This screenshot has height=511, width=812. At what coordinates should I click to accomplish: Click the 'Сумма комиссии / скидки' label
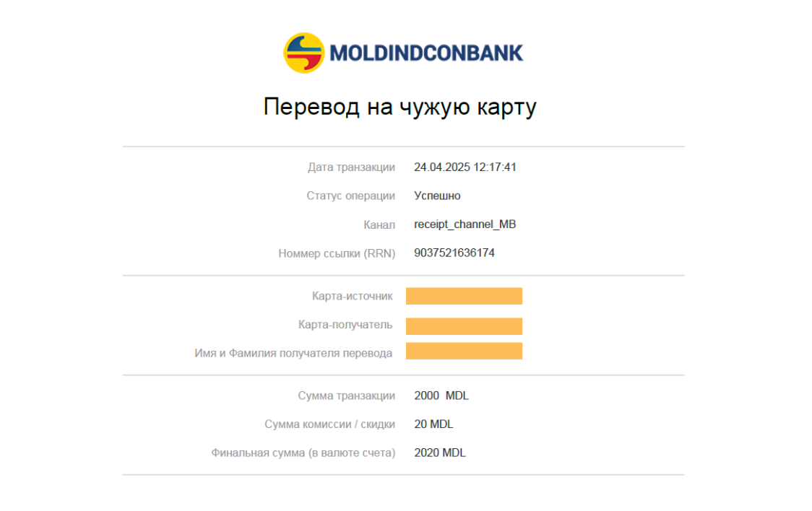[x=329, y=424]
